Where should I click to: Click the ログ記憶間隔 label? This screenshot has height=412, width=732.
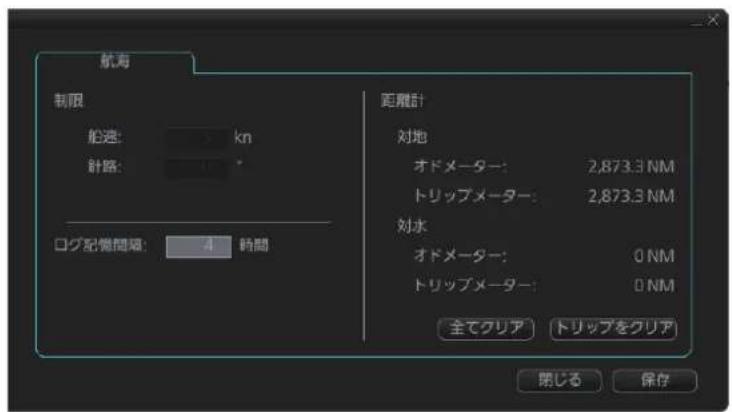tap(100, 245)
